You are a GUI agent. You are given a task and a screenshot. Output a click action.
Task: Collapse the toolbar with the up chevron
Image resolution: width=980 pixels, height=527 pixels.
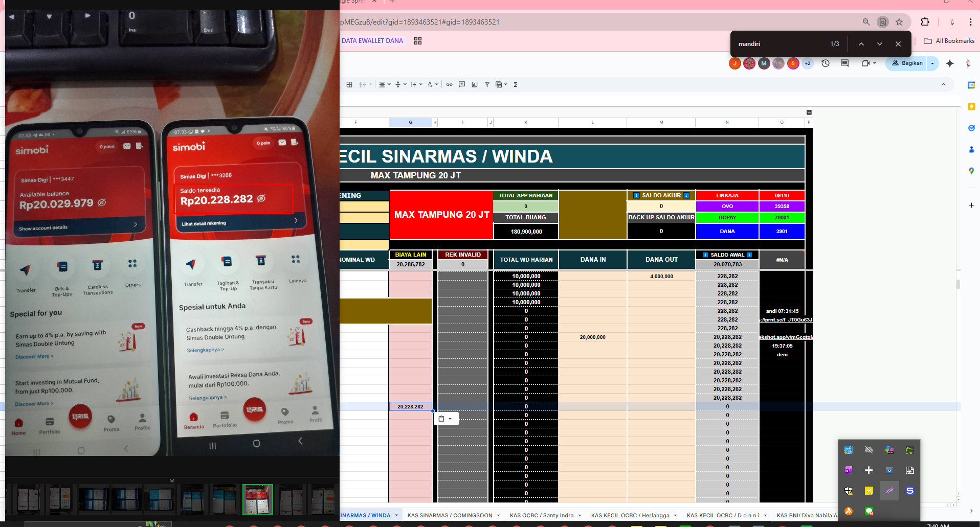(x=943, y=84)
